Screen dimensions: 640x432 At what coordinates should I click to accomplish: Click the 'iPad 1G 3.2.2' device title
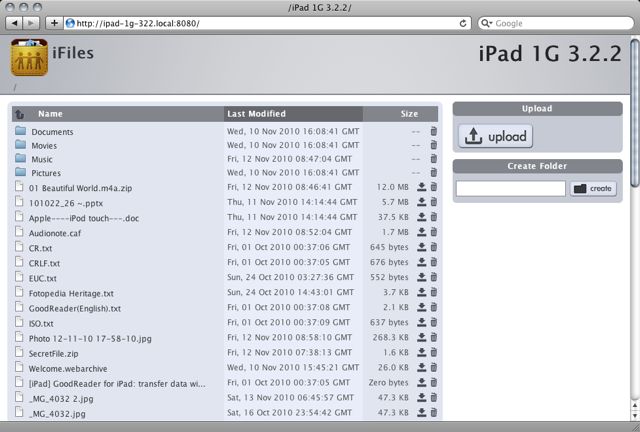tap(550, 53)
